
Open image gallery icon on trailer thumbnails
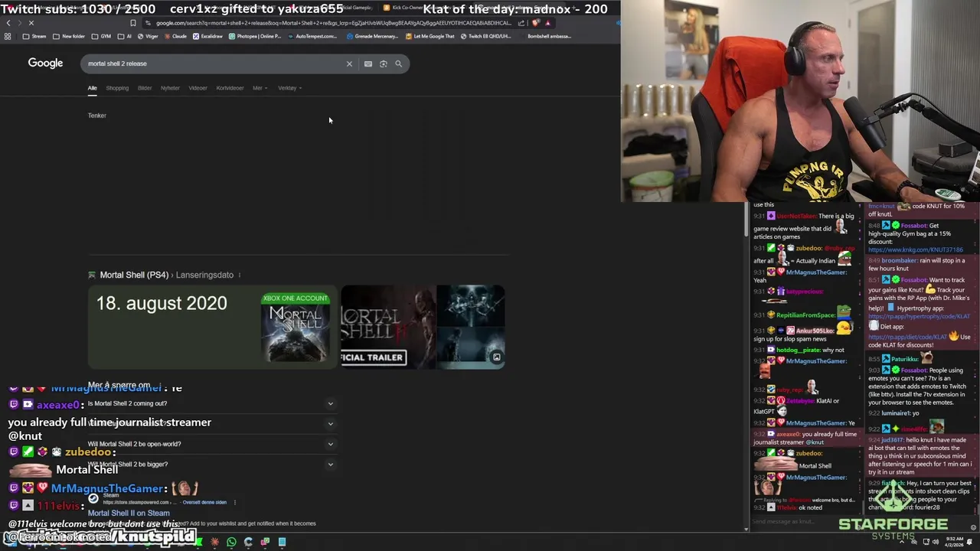496,357
